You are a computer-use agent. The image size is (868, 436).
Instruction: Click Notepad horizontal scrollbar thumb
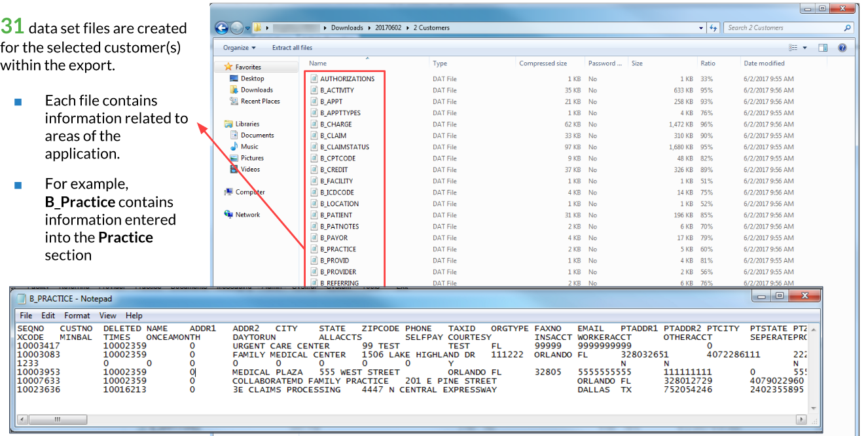(x=58, y=420)
